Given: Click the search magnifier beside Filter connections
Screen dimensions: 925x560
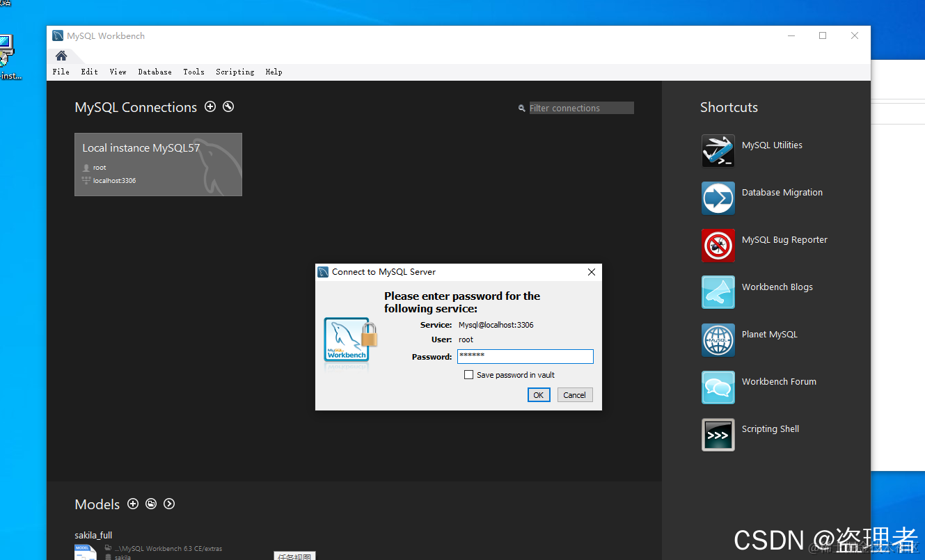Looking at the screenshot, I should tap(521, 109).
